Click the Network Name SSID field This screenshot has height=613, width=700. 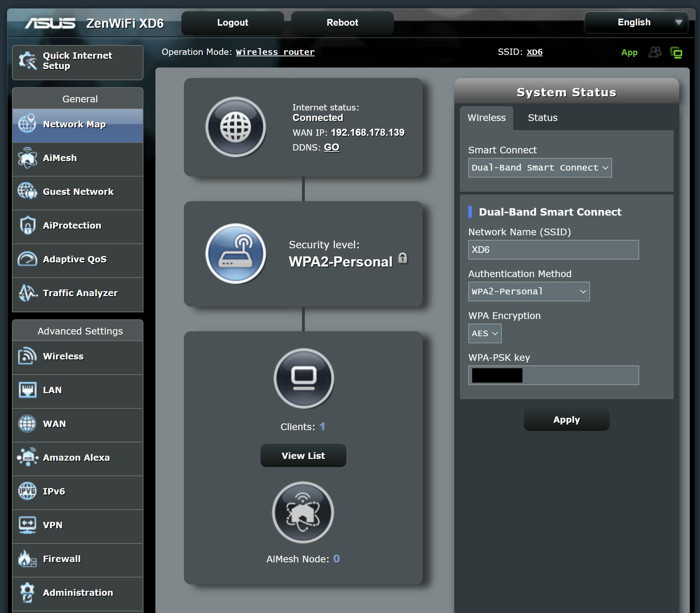click(553, 250)
